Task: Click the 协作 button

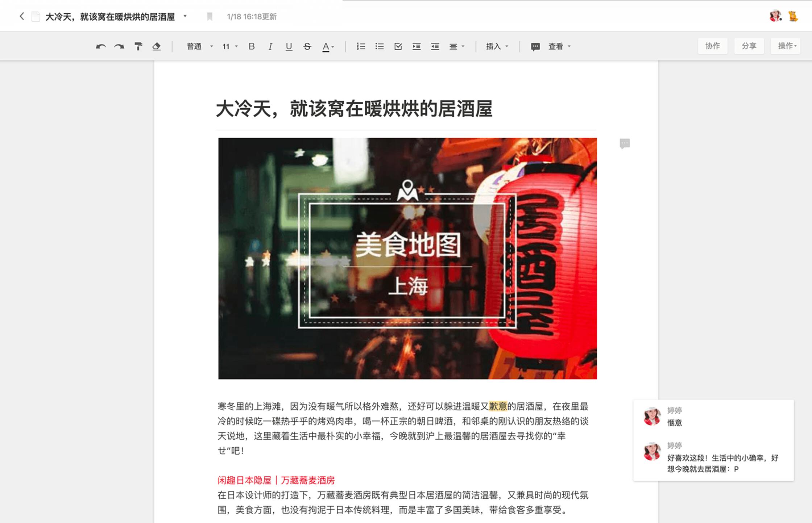Action: (x=712, y=46)
